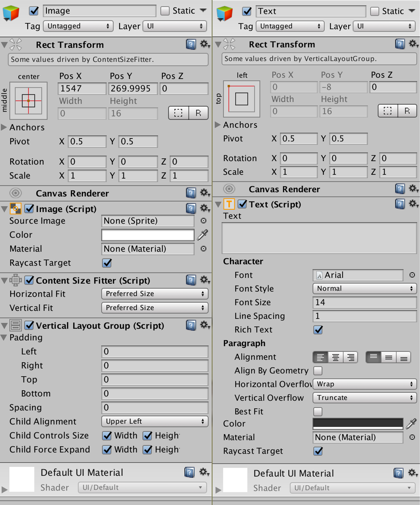Select the Text component's T icon
Viewport: 420px width, 505px height.
(229, 204)
